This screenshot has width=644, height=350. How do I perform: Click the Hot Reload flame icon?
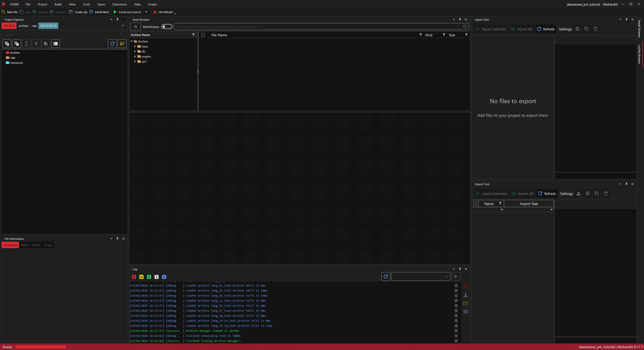click(x=155, y=12)
